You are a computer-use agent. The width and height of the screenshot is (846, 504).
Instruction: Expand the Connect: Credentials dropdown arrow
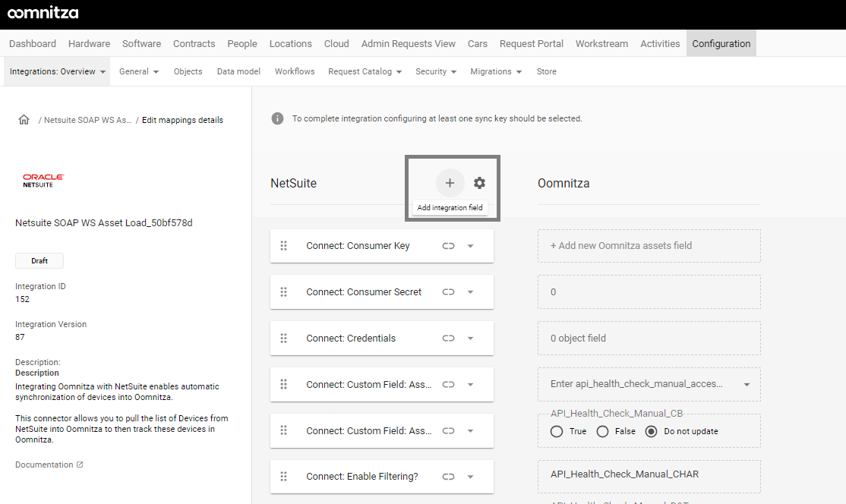[470, 339]
